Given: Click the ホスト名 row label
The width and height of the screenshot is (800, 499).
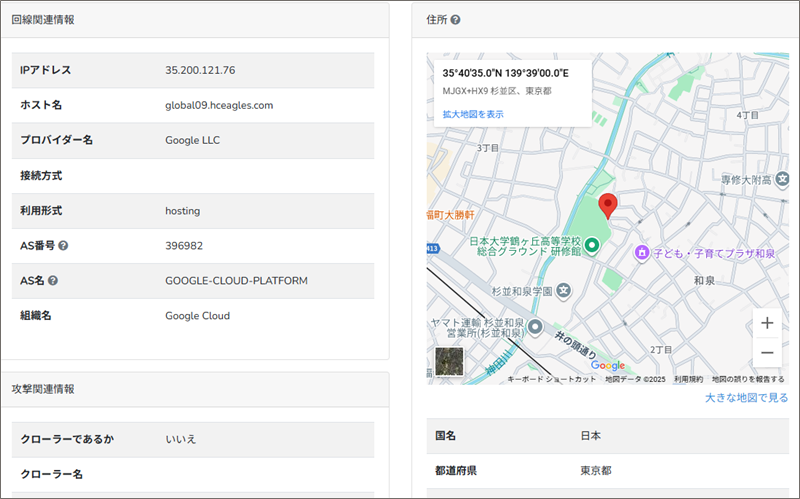Looking at the screenshot, I should tap(41, 105).
